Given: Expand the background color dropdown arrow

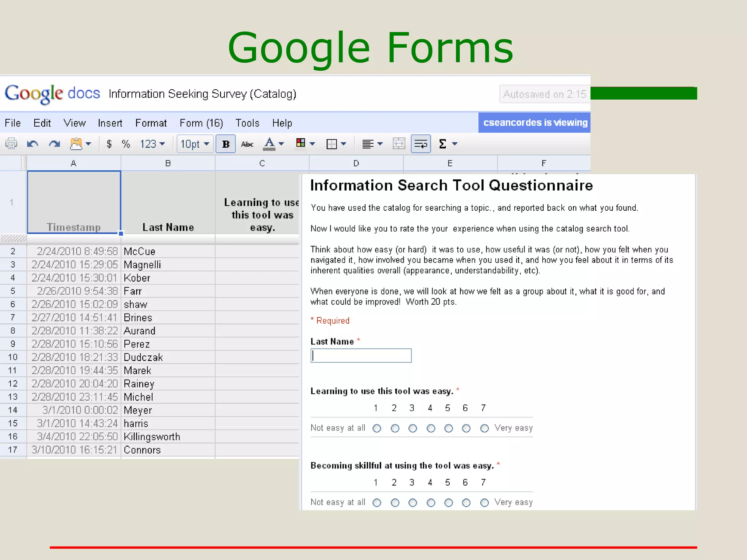Looking at the screenshot, I should pos(312,144).
